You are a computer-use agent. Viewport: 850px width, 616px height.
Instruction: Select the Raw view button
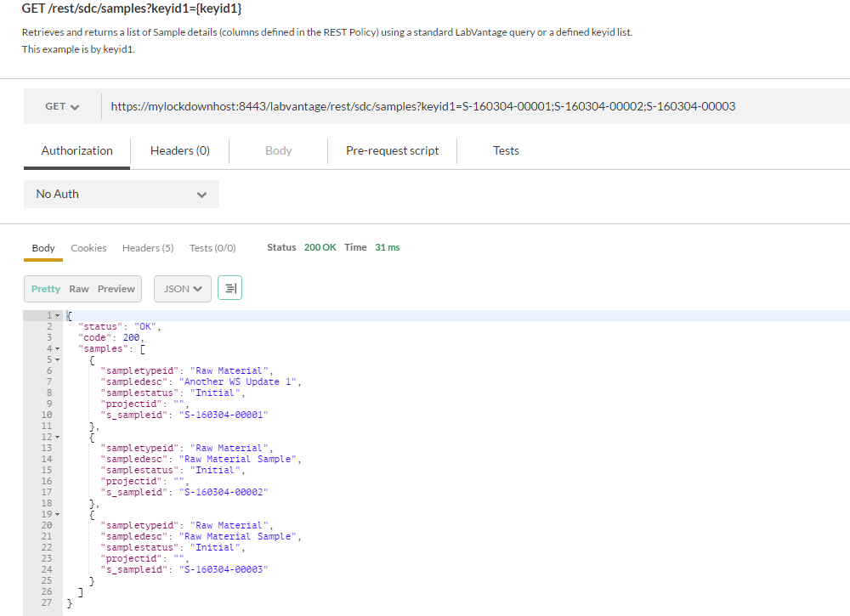pos(79,289)
